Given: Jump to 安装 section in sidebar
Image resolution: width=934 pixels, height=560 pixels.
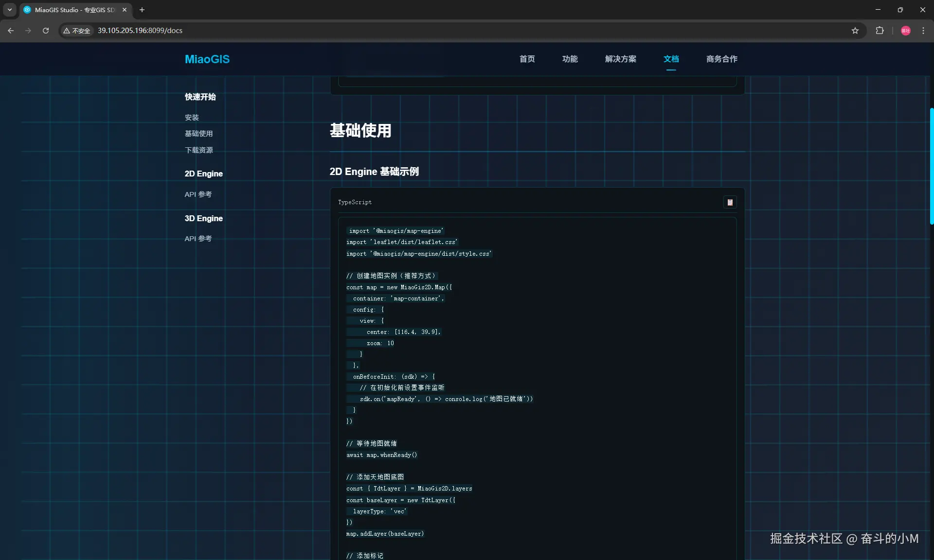Looking at the screenshot, I should click(192, 118).
